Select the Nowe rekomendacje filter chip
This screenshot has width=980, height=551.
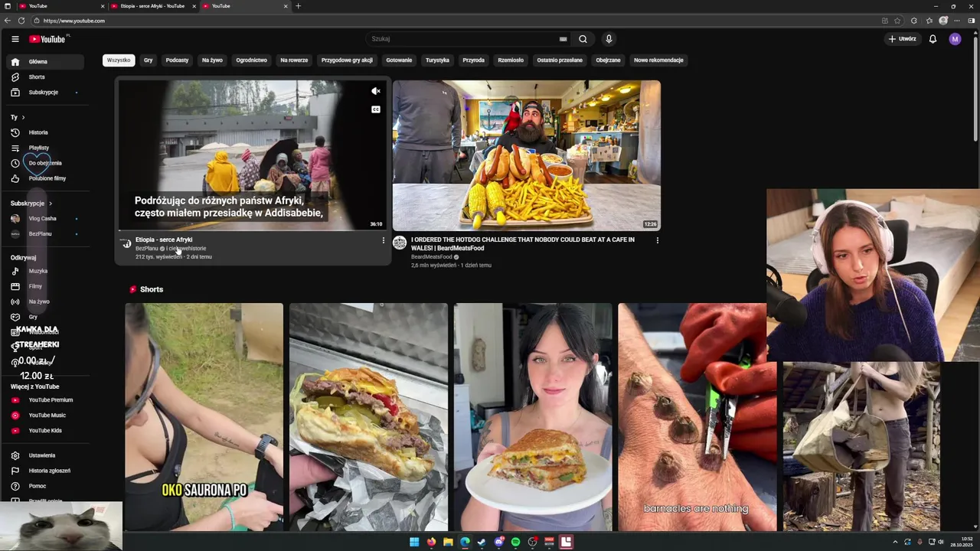(x=658, y=60)
